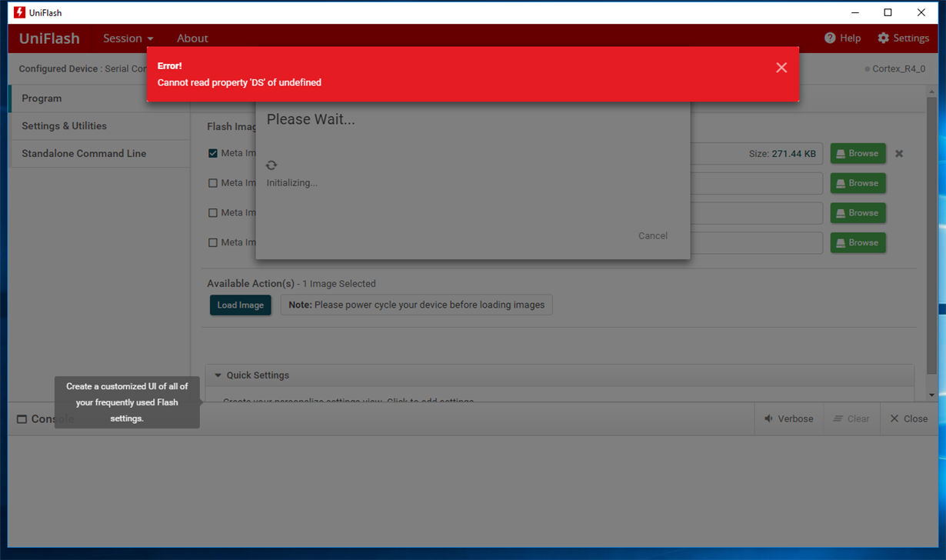The image size is (946, 560).
Task: Close the Console panel
Action: click(x=908, y=418)
